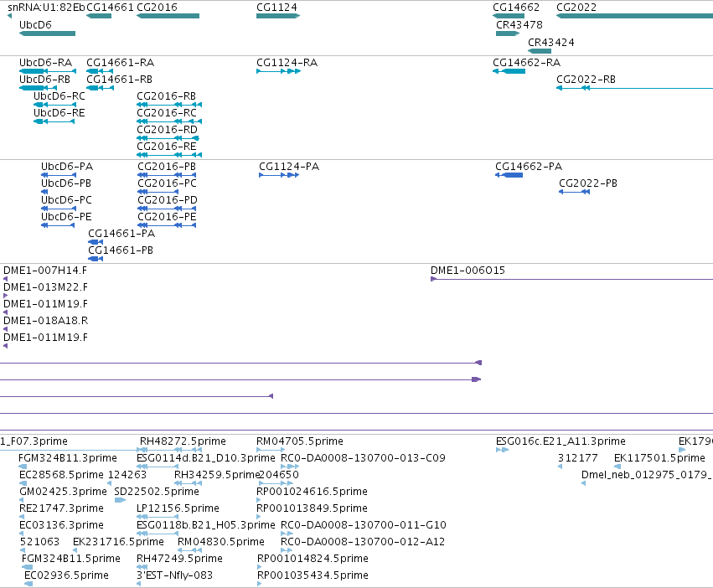Viewport: 713px width, 588px height.
Task: Click the FGM324B11.3prime EST label
Action: point(68,458)
